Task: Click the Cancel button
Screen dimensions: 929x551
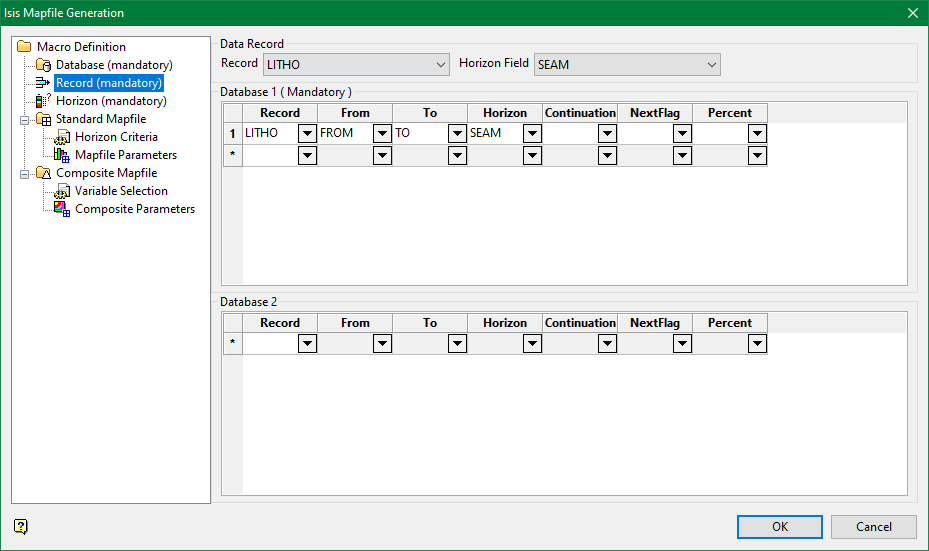Action: pyautogui.click(x=873, y=527)
